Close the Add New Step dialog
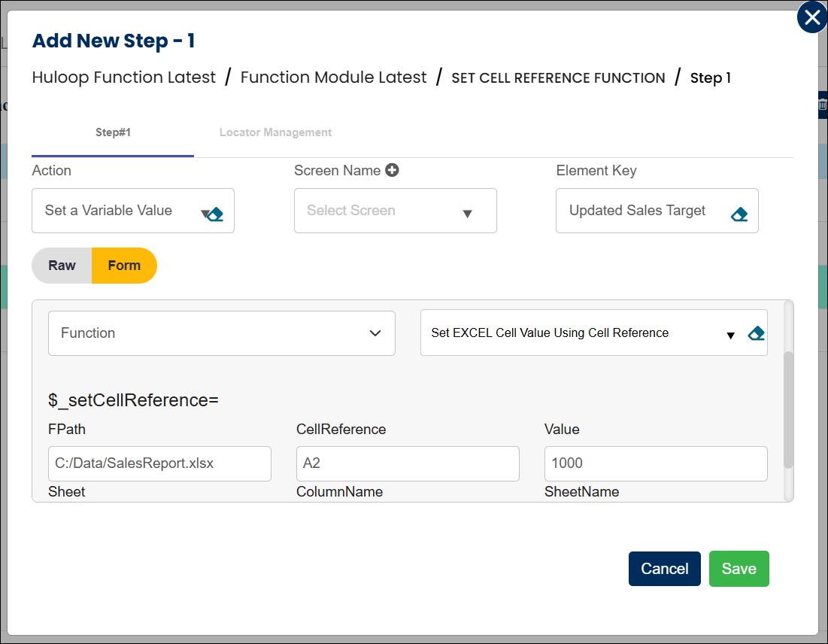 pyautogui.click(x=811, y=18)
